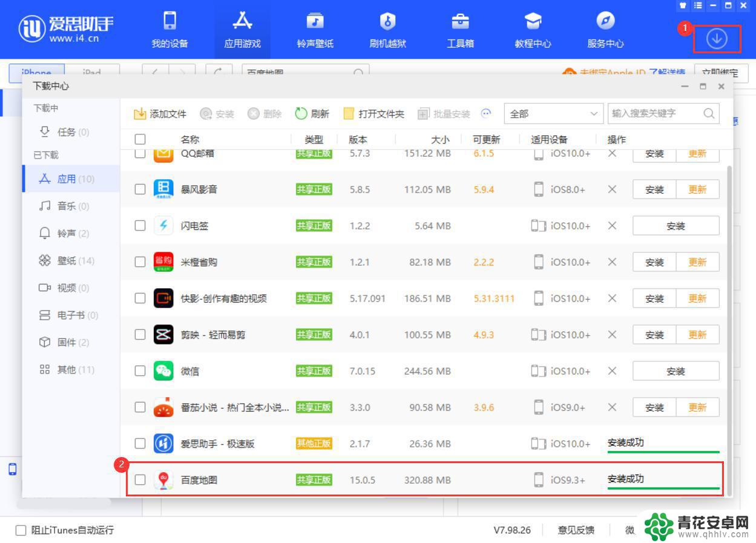Screen dimensions: 756x543
Task: Check the 剪映 row checkbox
Action: tap(140, 335)
